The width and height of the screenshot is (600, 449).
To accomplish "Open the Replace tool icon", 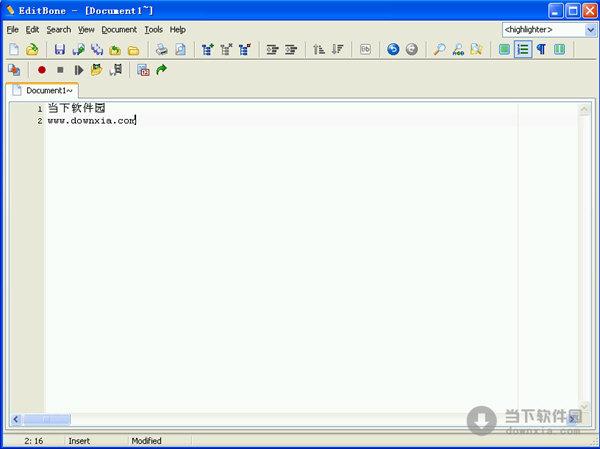I will click(458, 49).
